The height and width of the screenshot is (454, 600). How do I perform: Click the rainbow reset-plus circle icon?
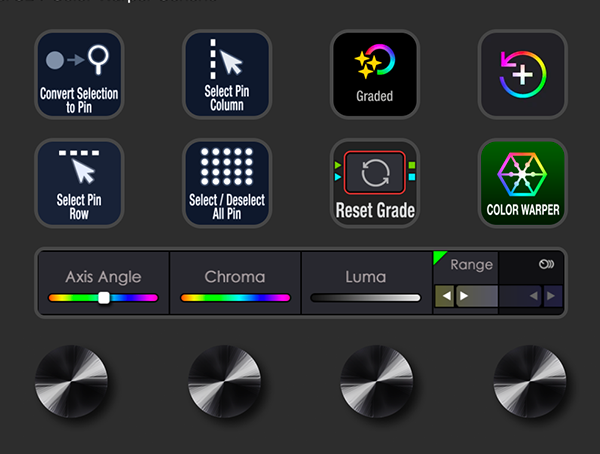(x=523, y=74)
